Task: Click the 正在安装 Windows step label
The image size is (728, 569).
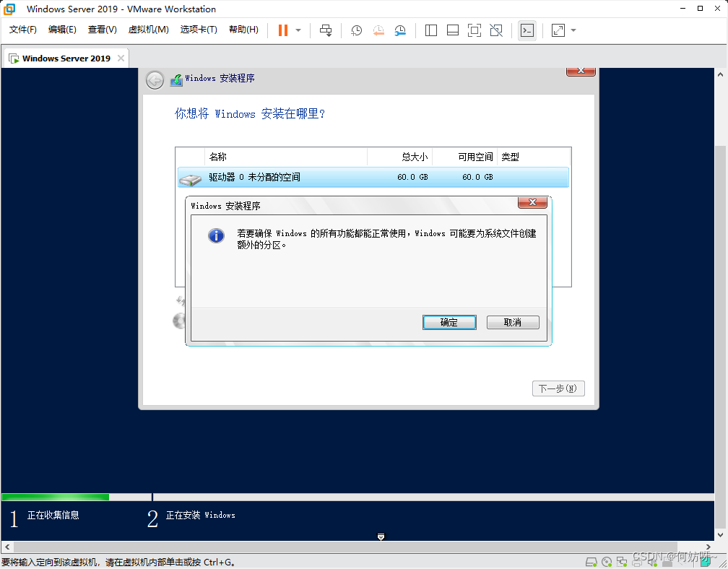Action: coord(201,515)
